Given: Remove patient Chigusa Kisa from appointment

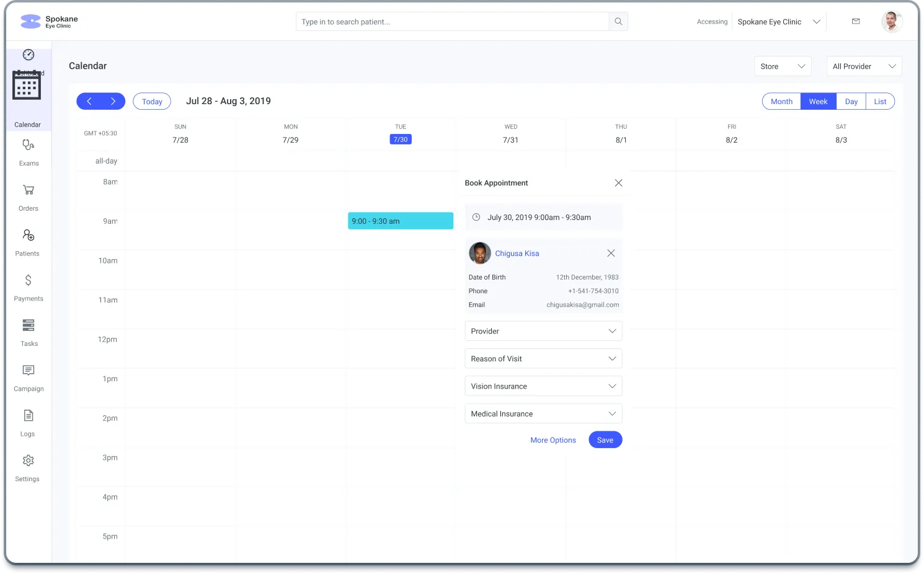Looking at the screenshot, I should (x=611, y=254).
